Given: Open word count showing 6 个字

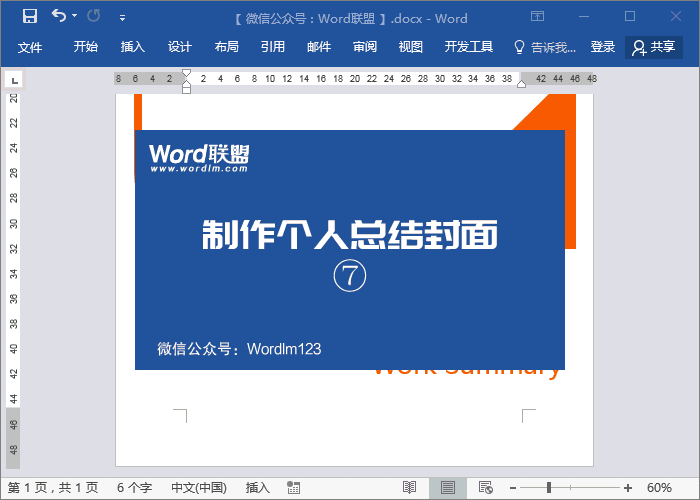Looking at the screenshot, I should (134, 488).
